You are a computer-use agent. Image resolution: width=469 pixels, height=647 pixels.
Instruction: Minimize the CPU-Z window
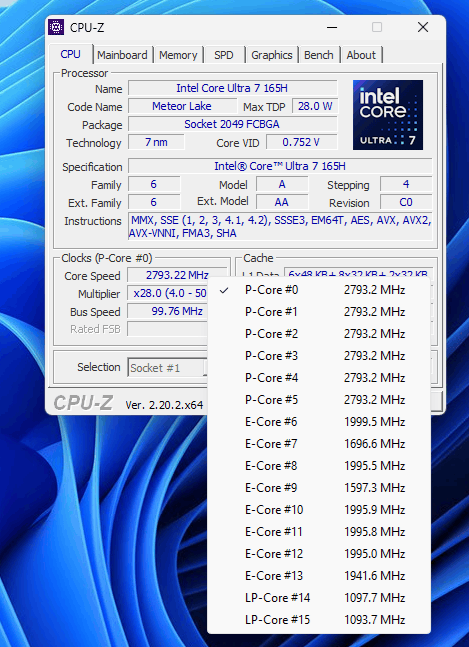(x=332, y=28)
